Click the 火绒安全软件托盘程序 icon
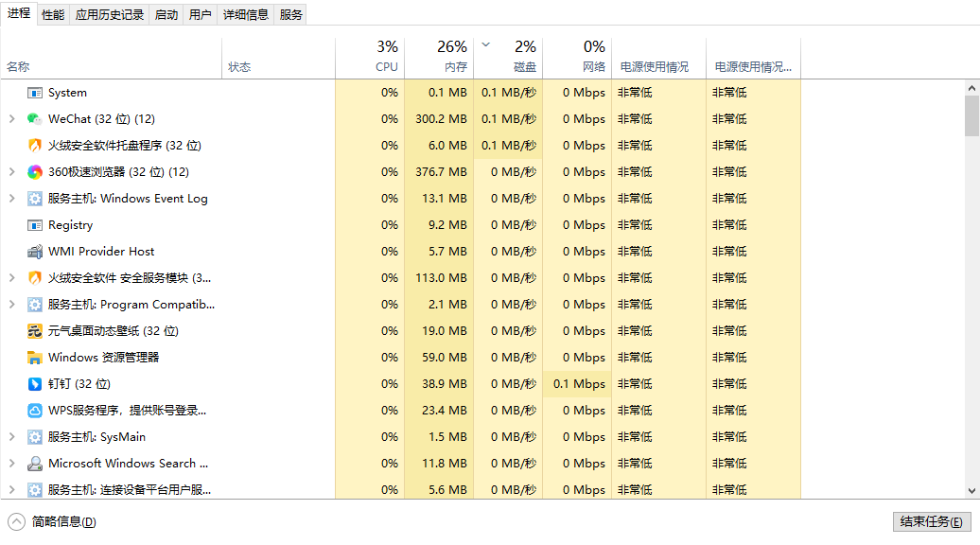 (x=35, y=146)
